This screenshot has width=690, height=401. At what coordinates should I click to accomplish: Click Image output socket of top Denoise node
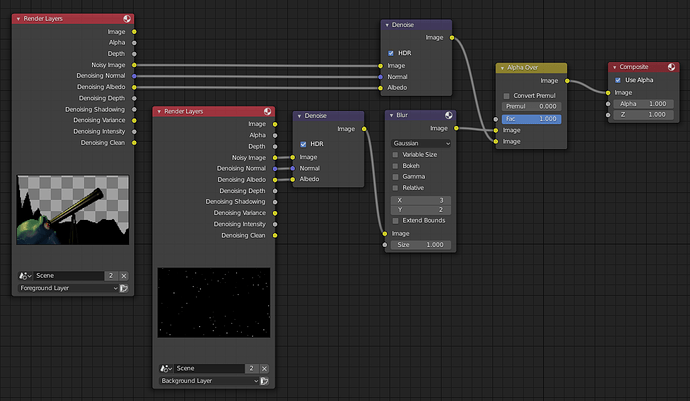(452, 38)
